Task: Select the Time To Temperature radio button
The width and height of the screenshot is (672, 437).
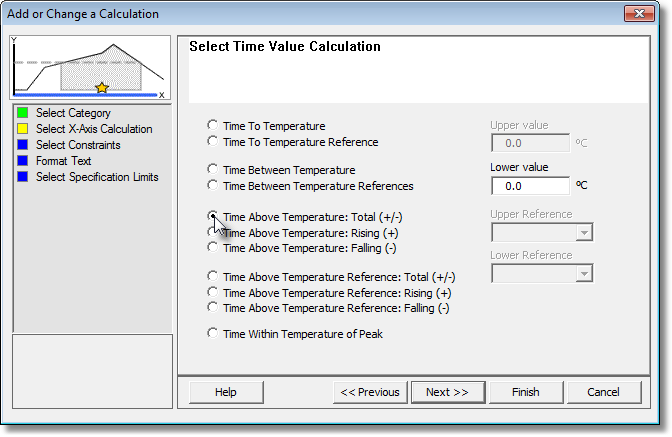Action: tap(212, 126)
